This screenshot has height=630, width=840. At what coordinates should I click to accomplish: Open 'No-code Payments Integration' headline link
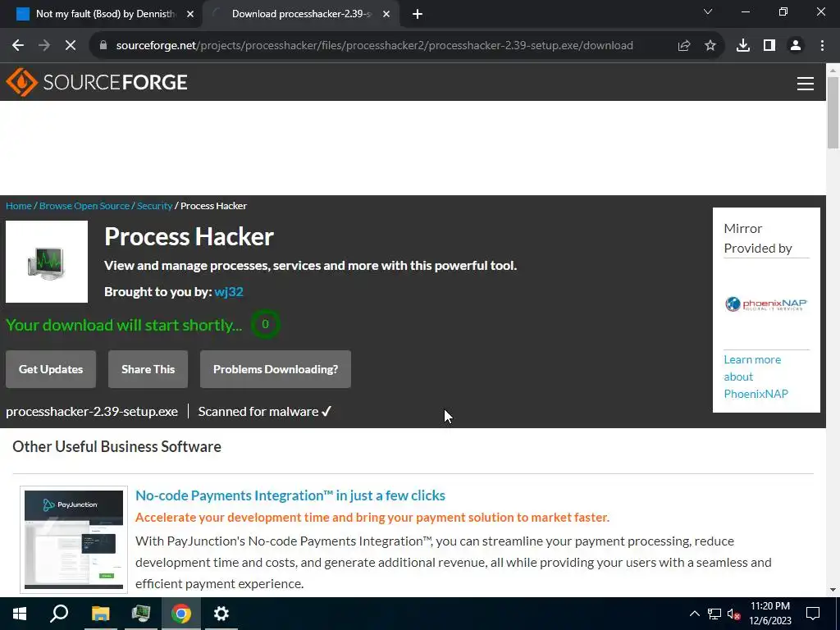click(290, 495)
